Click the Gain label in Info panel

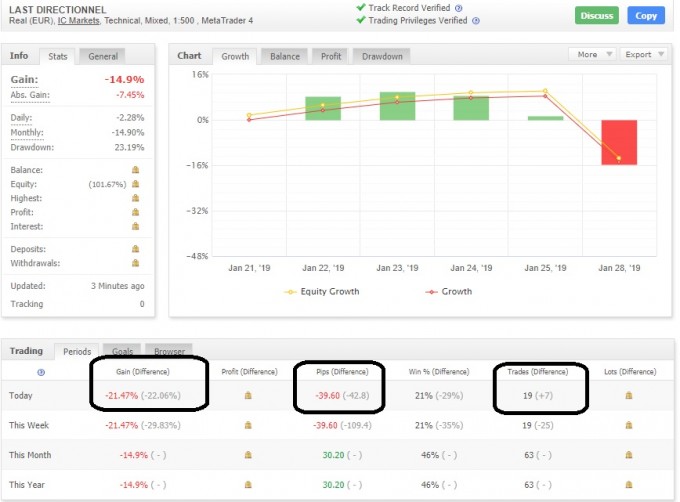tap(24, 79)
